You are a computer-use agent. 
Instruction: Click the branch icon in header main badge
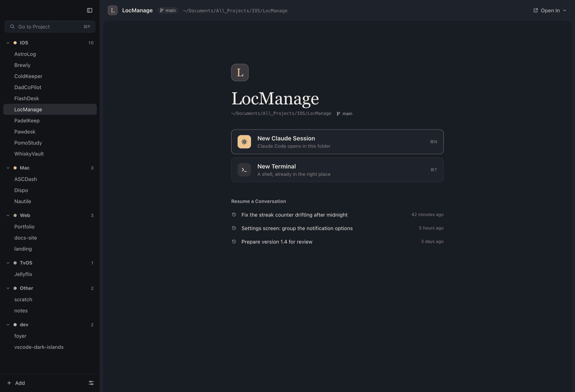(x=162, y=10)
